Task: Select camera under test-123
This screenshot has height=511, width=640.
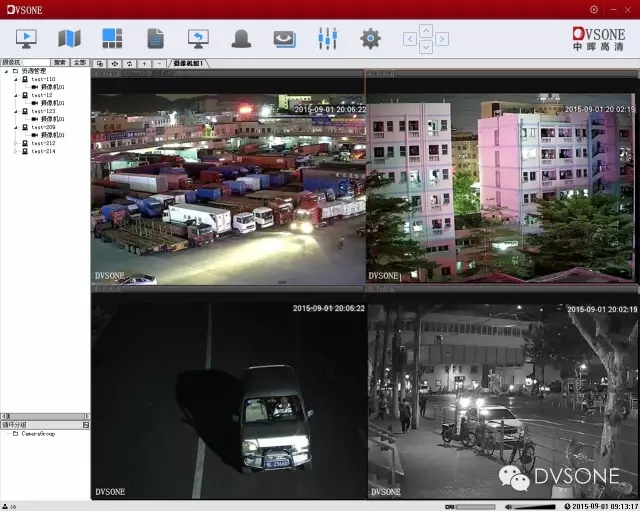Action: click(52, 119)
